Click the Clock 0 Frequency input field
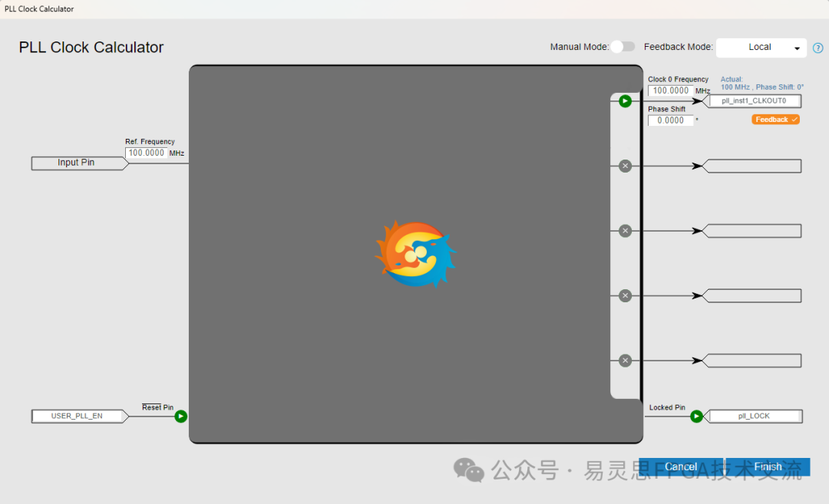The image size is (829, 504). 670,91
